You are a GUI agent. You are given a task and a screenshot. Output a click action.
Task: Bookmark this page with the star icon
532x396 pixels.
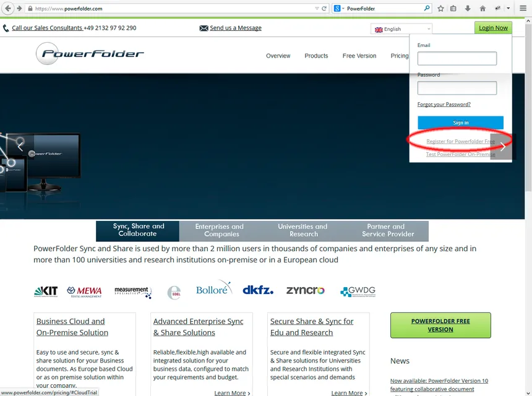[x=440, y=9]
